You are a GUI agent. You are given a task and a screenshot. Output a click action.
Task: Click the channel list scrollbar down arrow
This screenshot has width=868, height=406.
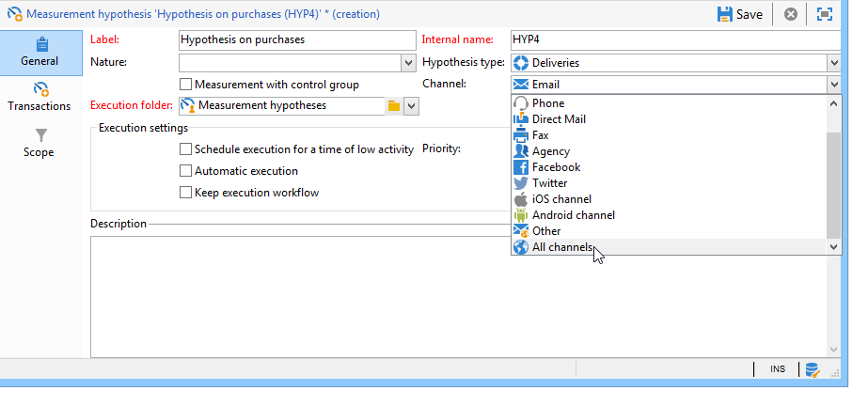[834, 247]
